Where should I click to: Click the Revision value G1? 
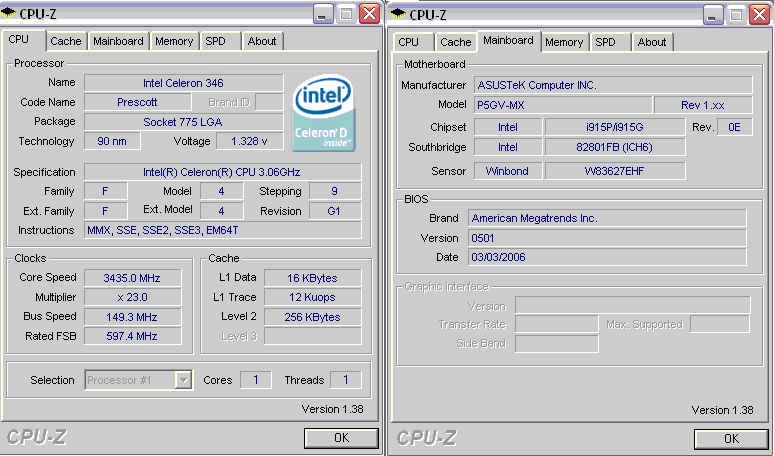click(x=335, y=211)
